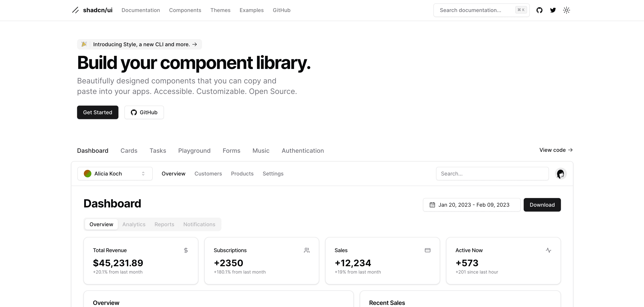This screenshot has height=307, width=644.
Task: Open Twitter bird icon in header
Action: [x=553, y=10]
